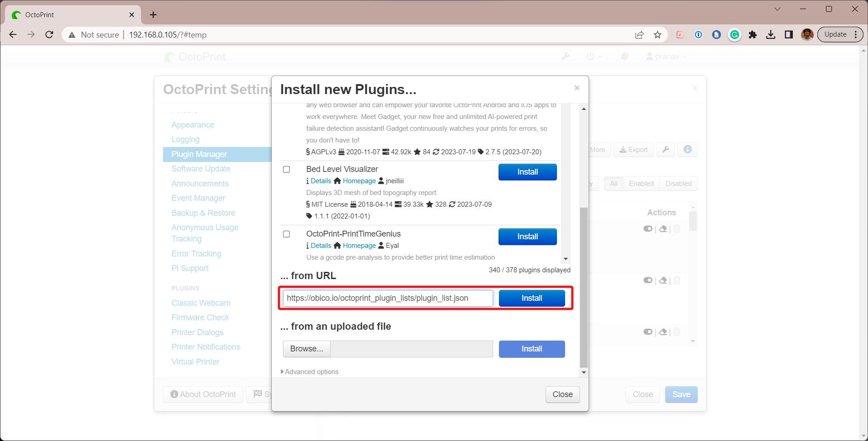This screenshot has height=441, width=868.
Task: Open Backup & Restore settings
Action: tap(203, 213)
